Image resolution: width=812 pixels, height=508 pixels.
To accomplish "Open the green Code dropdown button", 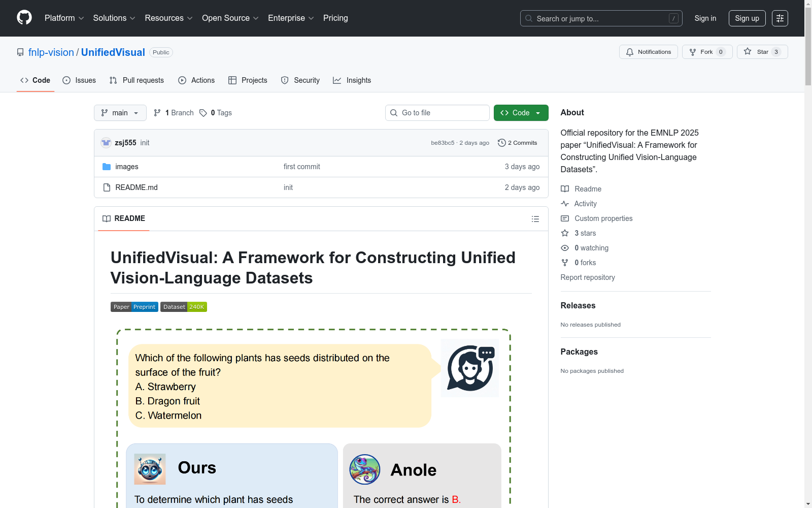I will tap(521, 113).
